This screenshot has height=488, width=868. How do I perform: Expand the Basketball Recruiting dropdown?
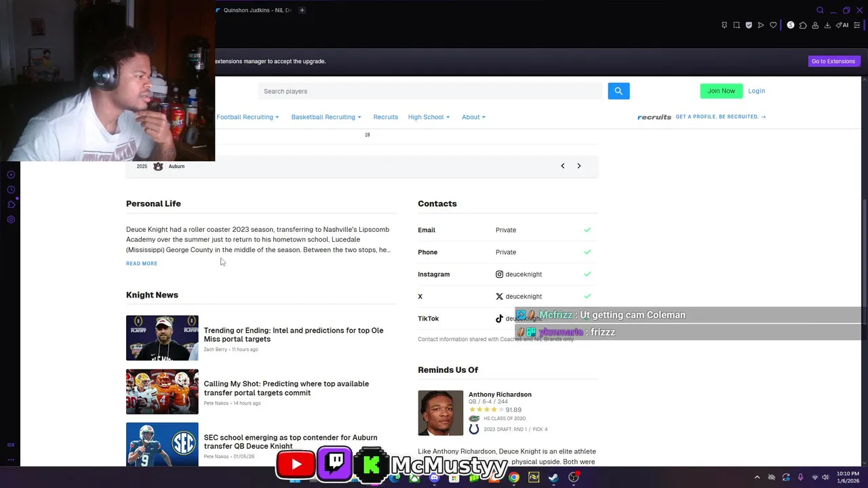(x=326, y=117)
